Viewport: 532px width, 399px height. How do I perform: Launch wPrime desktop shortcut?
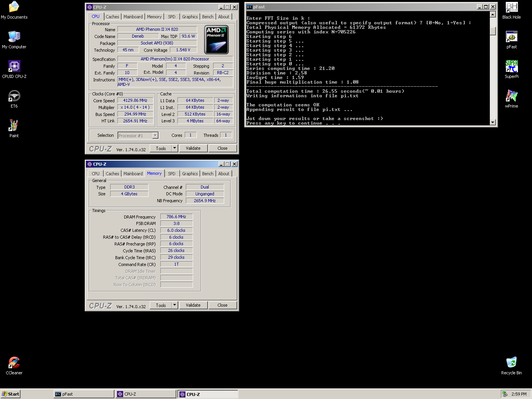pyautogui.click(x=511, y=99)
